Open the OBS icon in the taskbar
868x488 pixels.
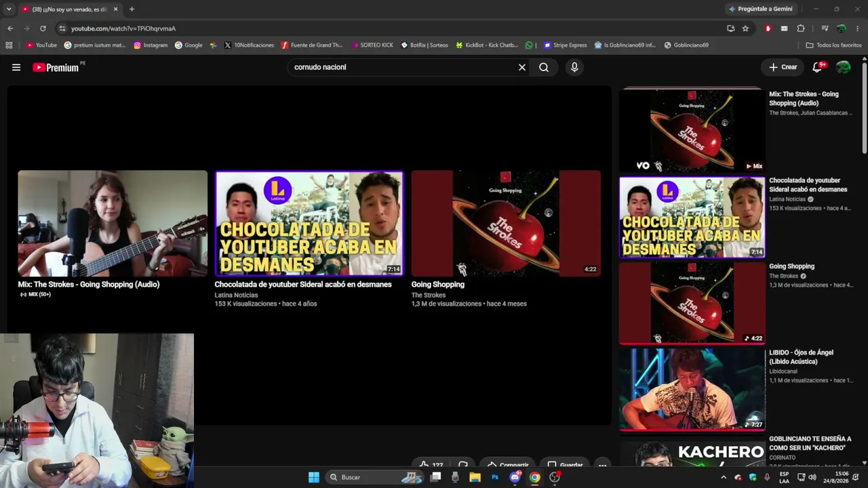[555, 477]
